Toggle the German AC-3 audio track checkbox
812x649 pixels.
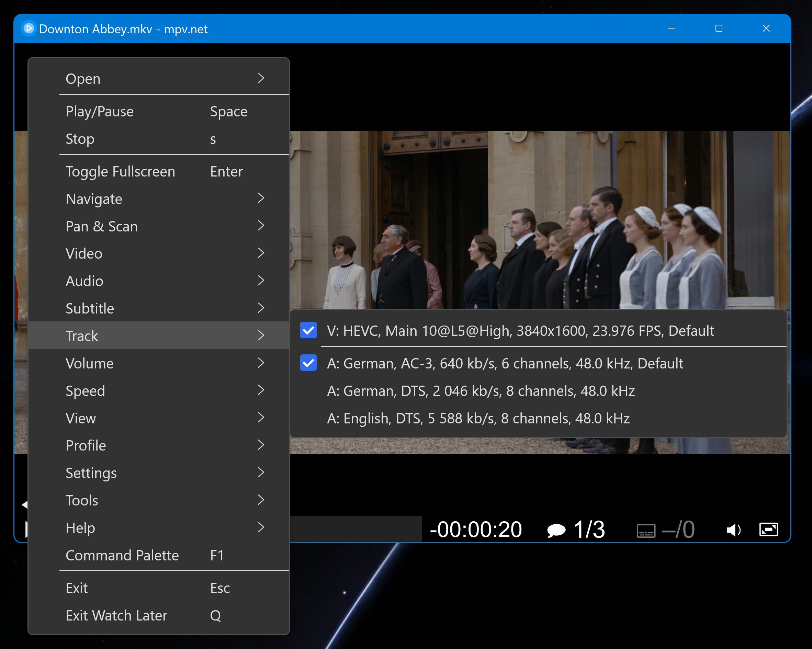pyautogui.click(x=307, y=363)
